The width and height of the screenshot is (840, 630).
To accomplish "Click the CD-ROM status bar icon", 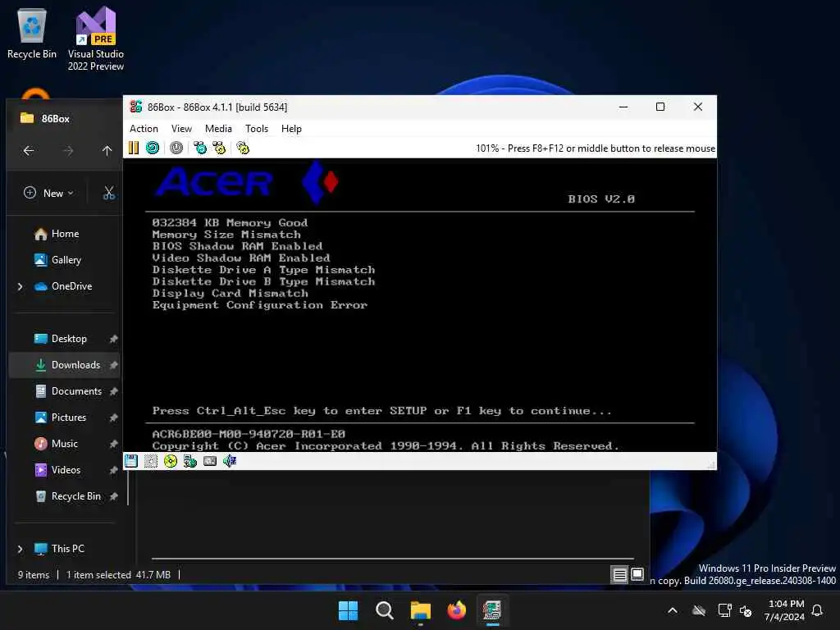I will coord(171,461).
